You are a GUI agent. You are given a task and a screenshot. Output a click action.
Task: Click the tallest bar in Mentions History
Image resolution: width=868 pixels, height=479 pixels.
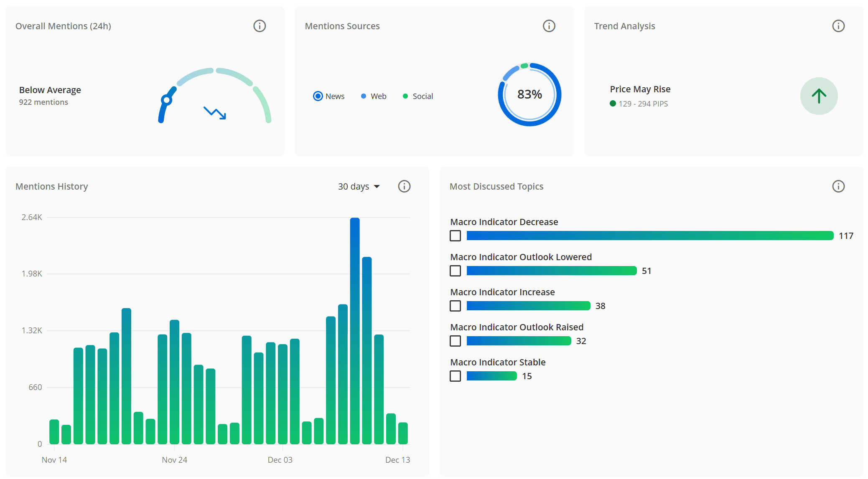coord(355,330)
